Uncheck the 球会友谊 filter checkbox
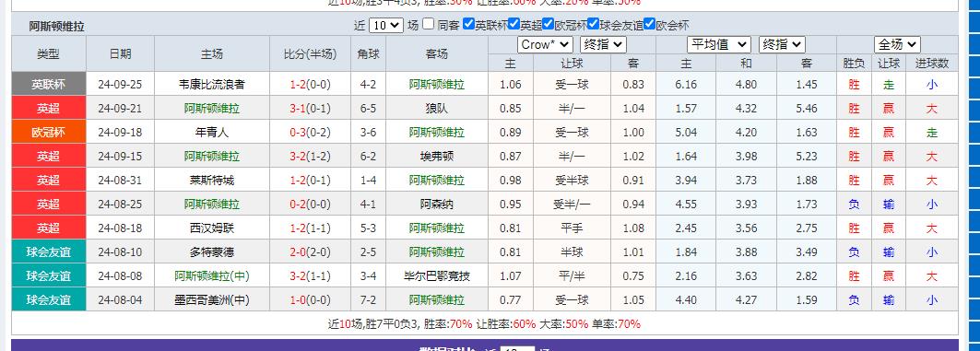 (x=593, y=24)
